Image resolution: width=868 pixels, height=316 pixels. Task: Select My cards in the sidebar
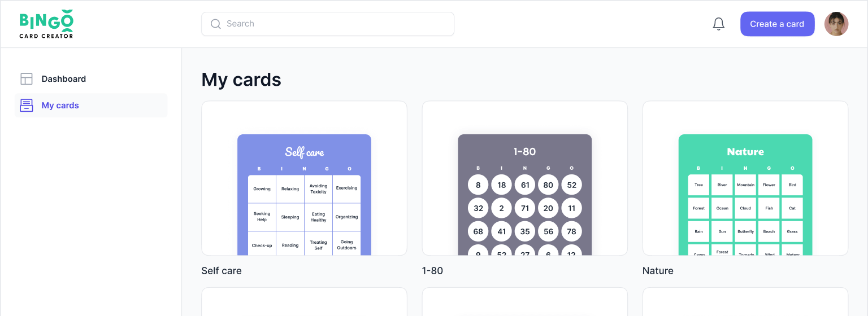point(60,106)
